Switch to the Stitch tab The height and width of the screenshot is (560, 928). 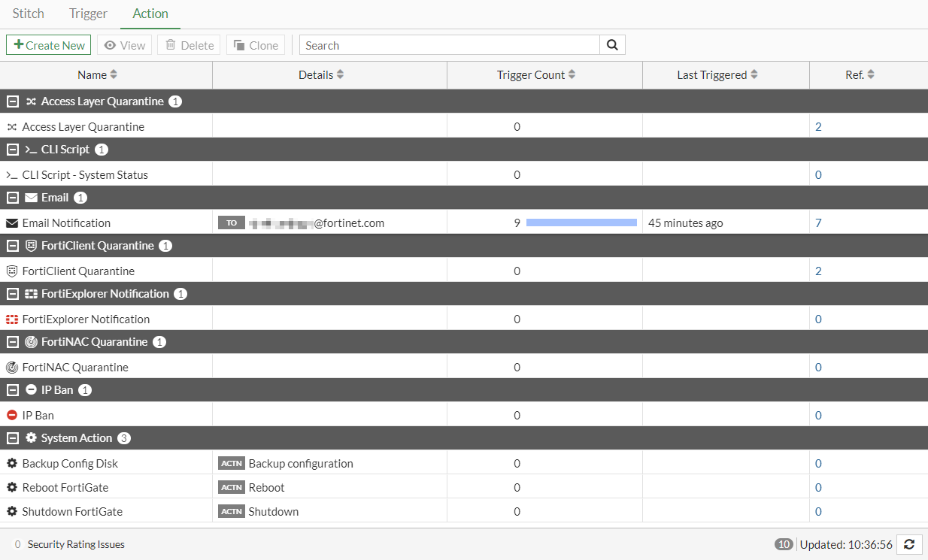click(28, 13)
